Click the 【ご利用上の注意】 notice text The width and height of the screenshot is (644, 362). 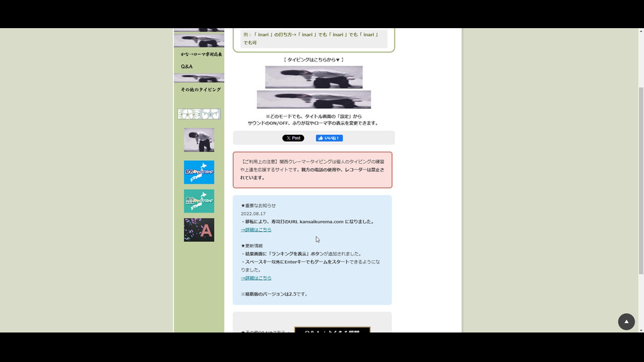[259, 162]
